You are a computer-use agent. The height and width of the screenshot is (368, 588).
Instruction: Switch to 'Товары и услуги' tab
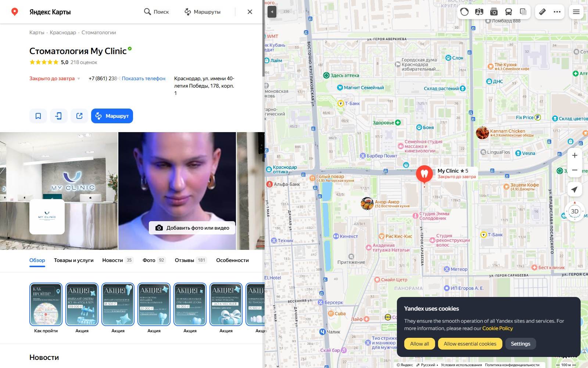[74, 260]
